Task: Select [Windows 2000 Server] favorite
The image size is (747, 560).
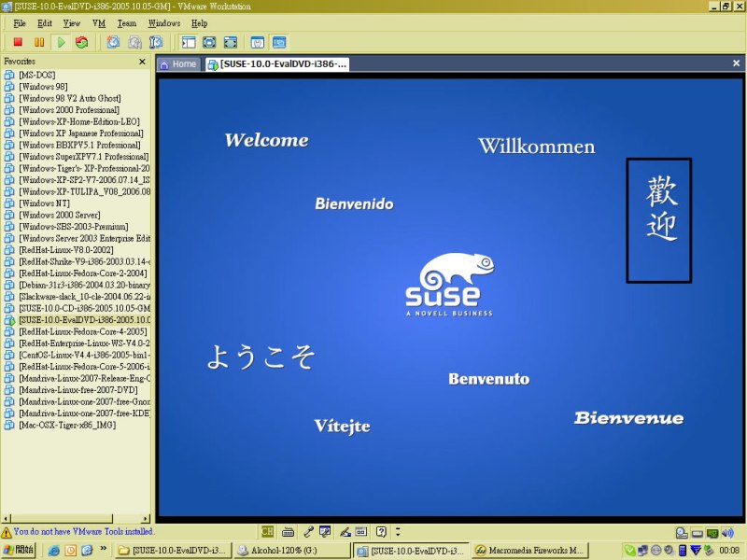Action: click(x=60, y=215)
